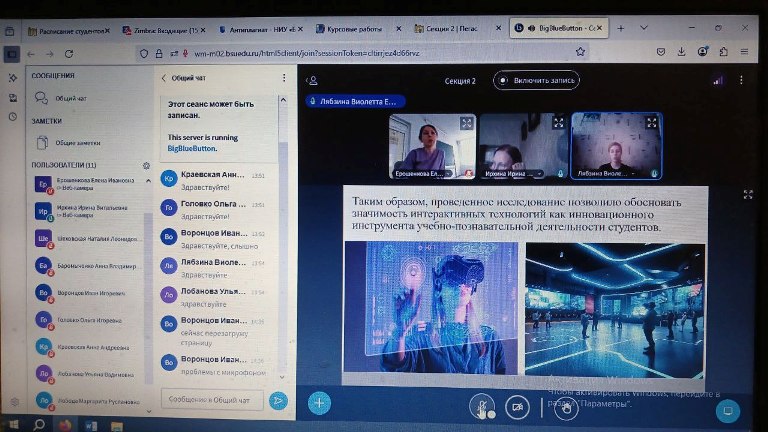Hide user list toggle icon

[313, 80]
